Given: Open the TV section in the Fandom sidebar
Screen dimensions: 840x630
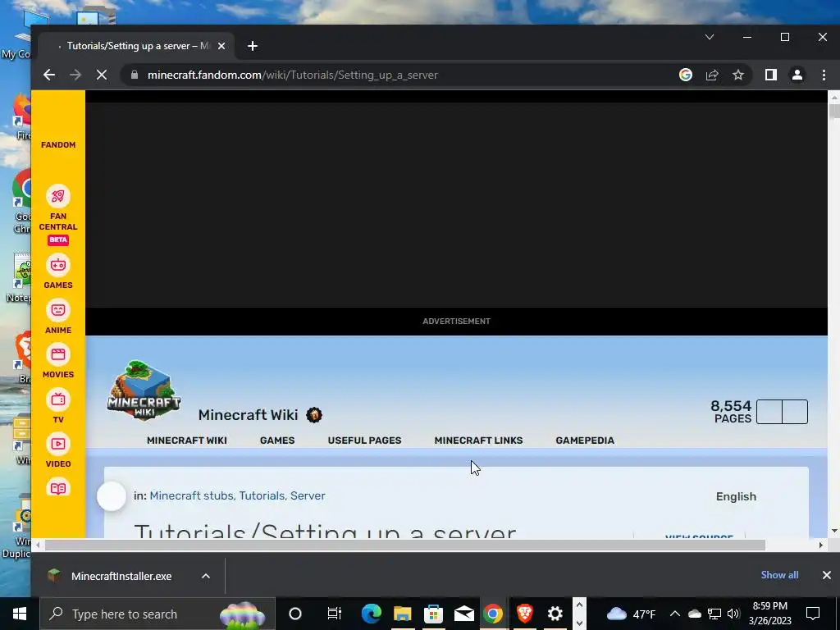Looking at the screenshot, I should pyautogui.click(x=58, y=407).
